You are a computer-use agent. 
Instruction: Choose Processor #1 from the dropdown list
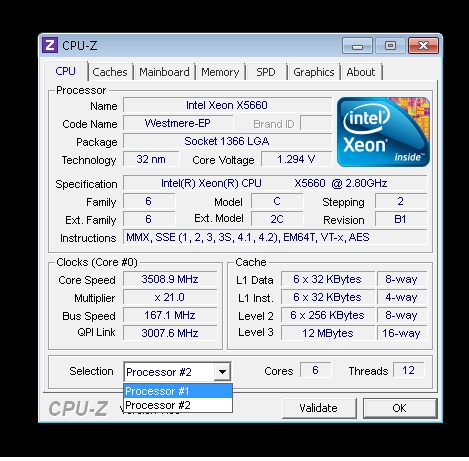click(x=178, y=391)
